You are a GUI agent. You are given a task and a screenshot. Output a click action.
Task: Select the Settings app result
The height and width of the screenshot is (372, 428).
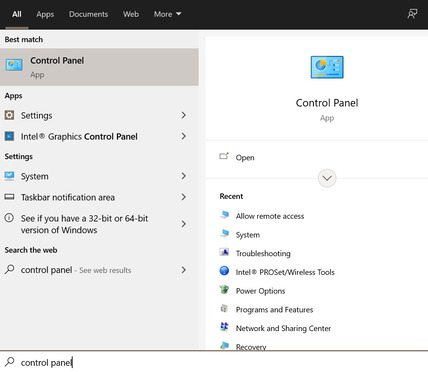point(99,115)
